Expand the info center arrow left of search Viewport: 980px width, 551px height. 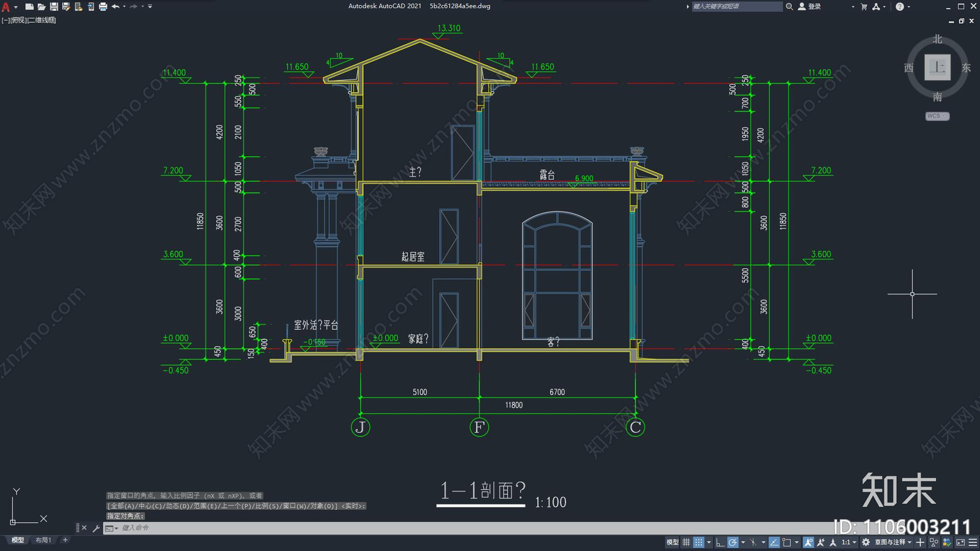(x=687, y=7)
